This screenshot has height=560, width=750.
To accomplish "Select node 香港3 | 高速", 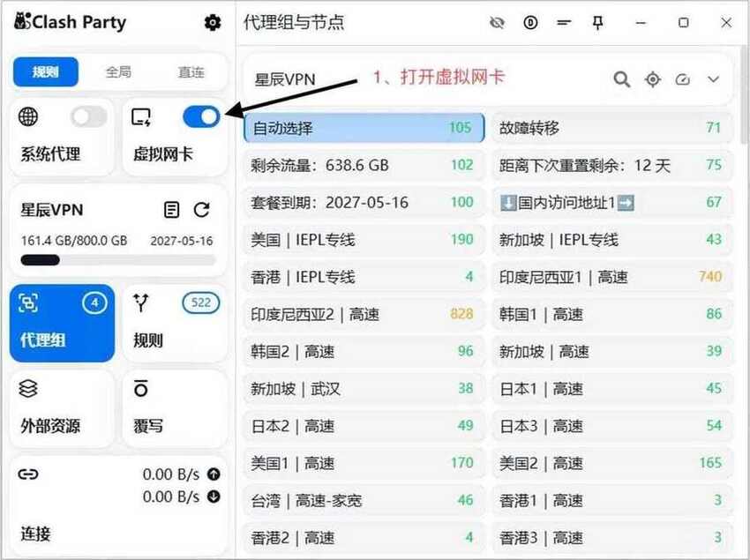I will tap(611, 538).
